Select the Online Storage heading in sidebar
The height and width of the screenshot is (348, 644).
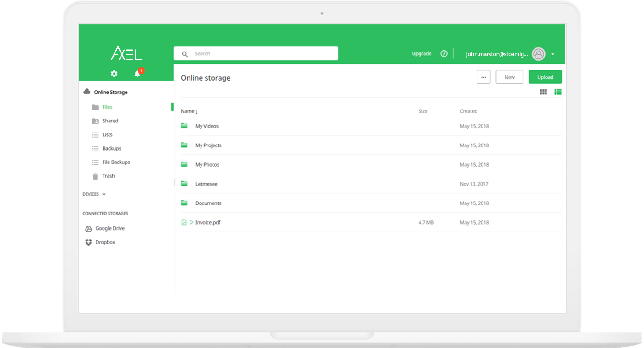(x=111, y=93)
